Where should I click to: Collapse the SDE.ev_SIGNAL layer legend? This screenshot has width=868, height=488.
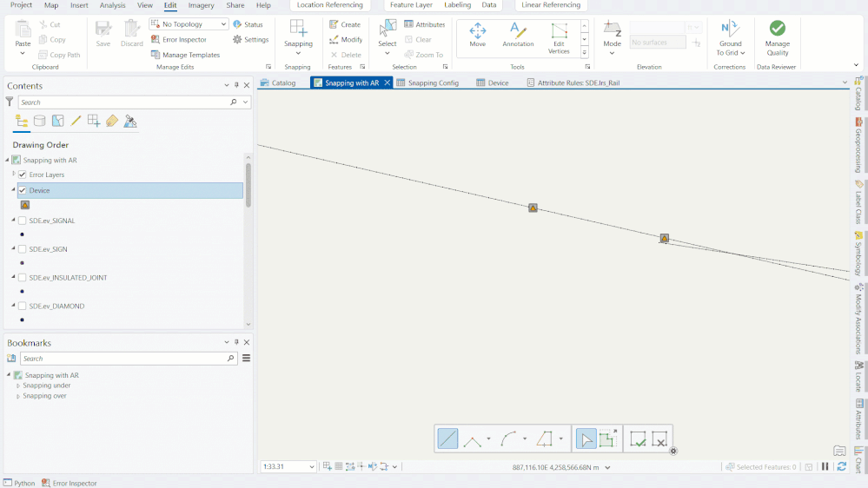[x=13, y=221]
